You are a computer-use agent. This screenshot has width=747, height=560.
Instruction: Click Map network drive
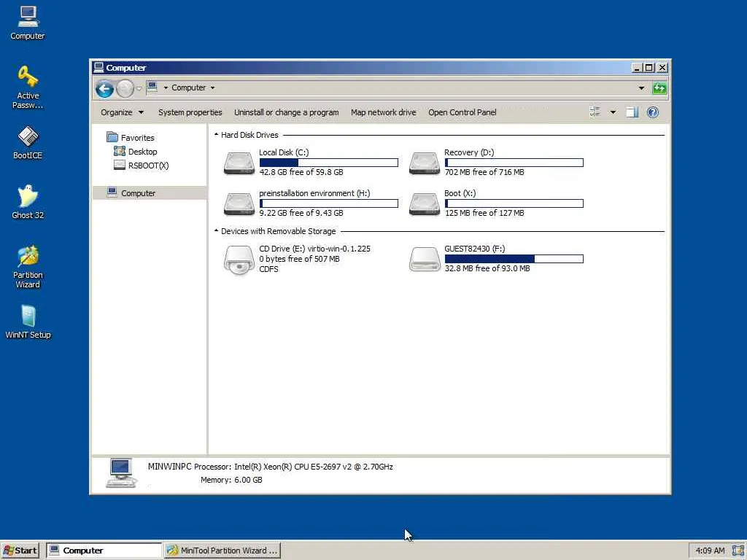(384, 112)
